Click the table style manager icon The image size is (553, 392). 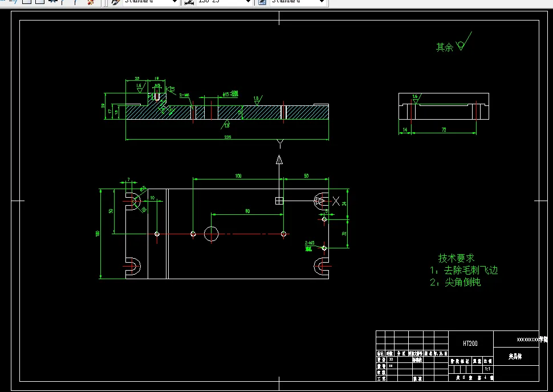coord(262,2)
